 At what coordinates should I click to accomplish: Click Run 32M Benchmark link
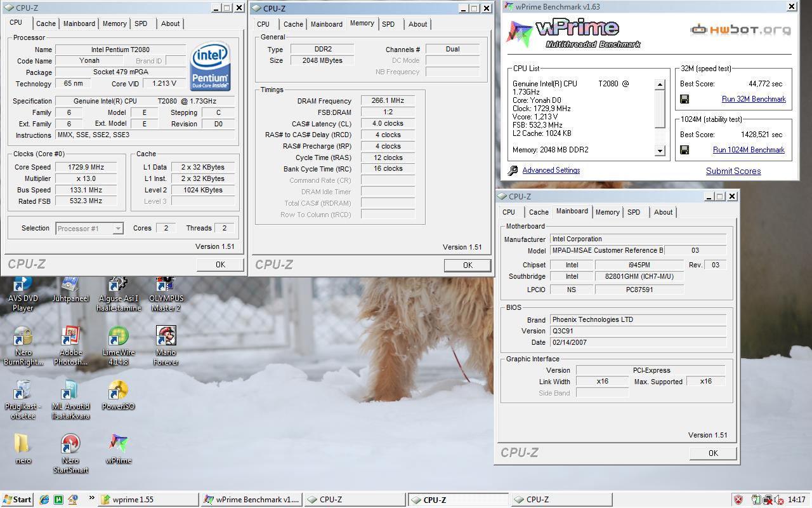click(x=754, y=99)
